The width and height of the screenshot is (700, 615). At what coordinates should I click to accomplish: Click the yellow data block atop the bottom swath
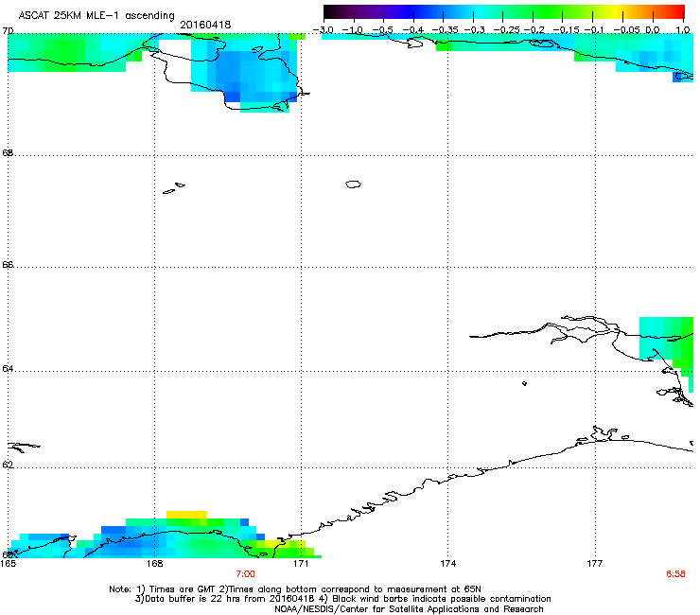(x=186, y=515)
